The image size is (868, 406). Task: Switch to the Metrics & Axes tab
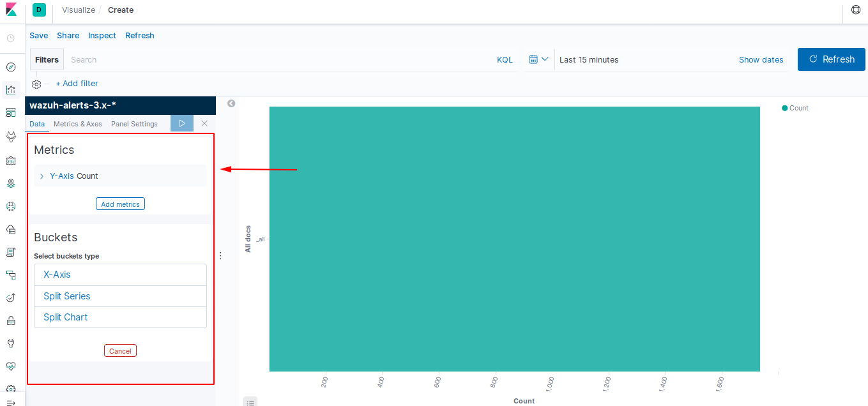[x=78, y=124]
